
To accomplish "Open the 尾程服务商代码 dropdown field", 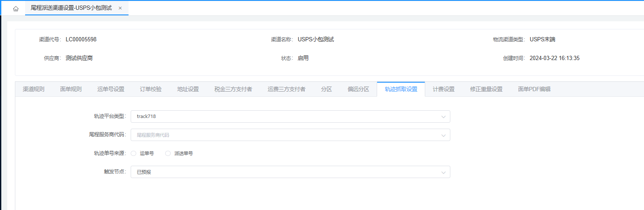I will 290,135.
